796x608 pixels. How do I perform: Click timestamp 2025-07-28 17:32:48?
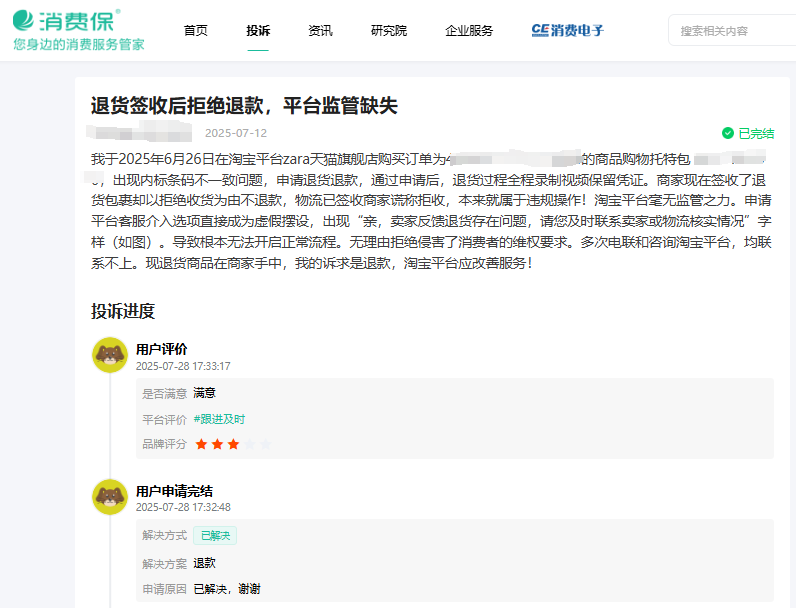pyautogui.click(x=183, y=508)
